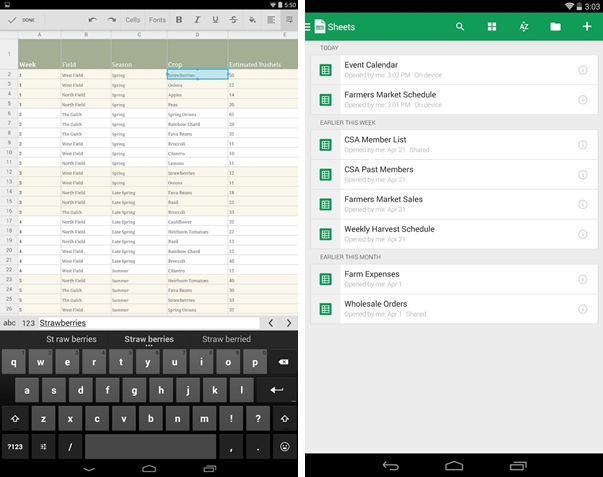Select the Cauliflower cell

point(197,222)
